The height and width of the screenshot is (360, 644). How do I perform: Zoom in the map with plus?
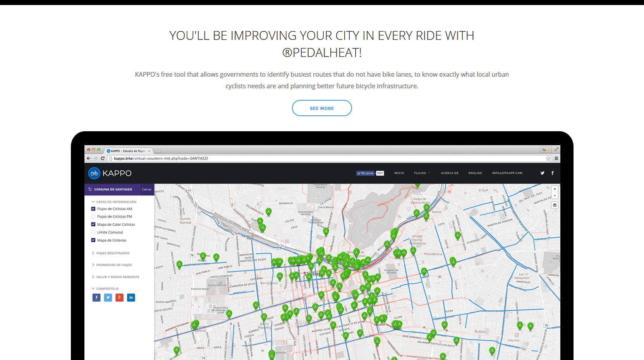pos(555,189)
